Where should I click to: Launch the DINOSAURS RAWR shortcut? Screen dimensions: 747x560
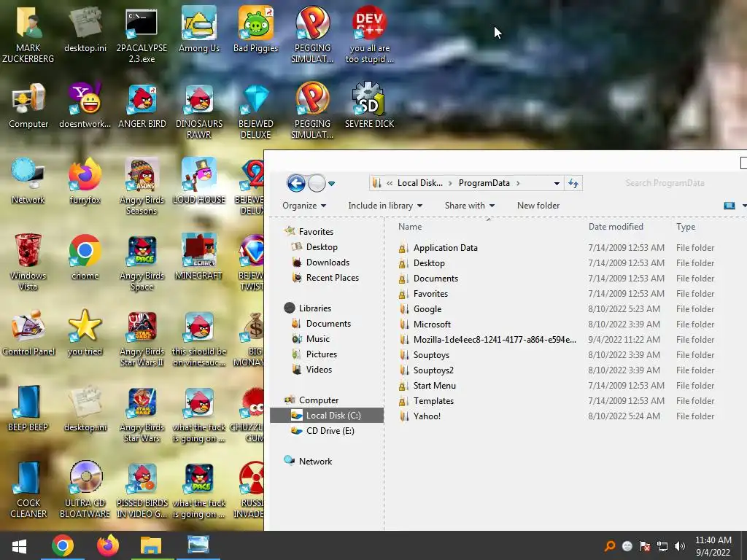198,111
